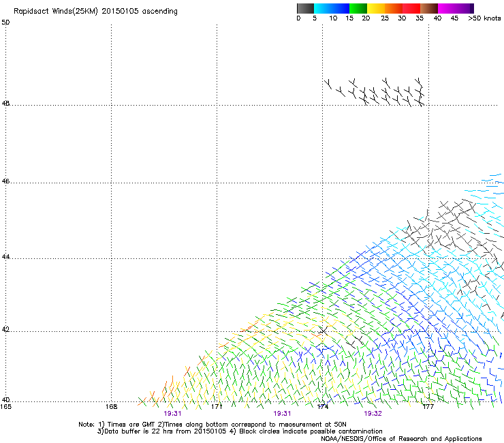Click the blue 10-15 knots color band

tap(341, 8)
